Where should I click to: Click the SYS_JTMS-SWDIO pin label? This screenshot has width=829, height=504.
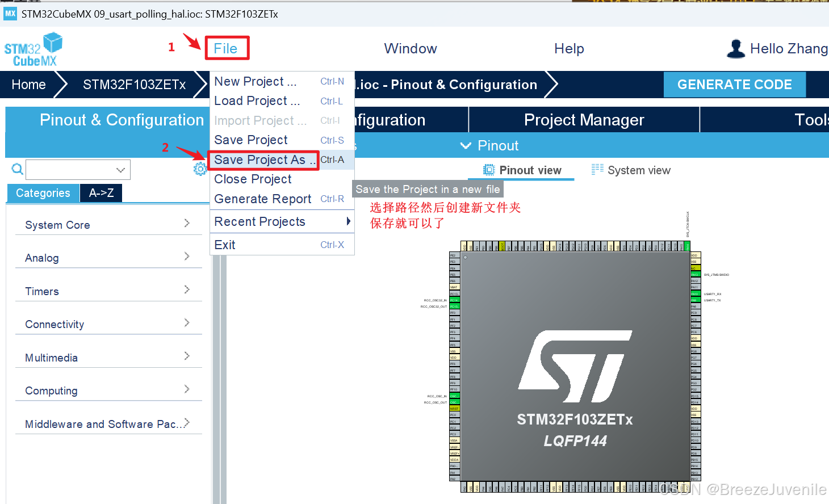[x=717, y=275]
